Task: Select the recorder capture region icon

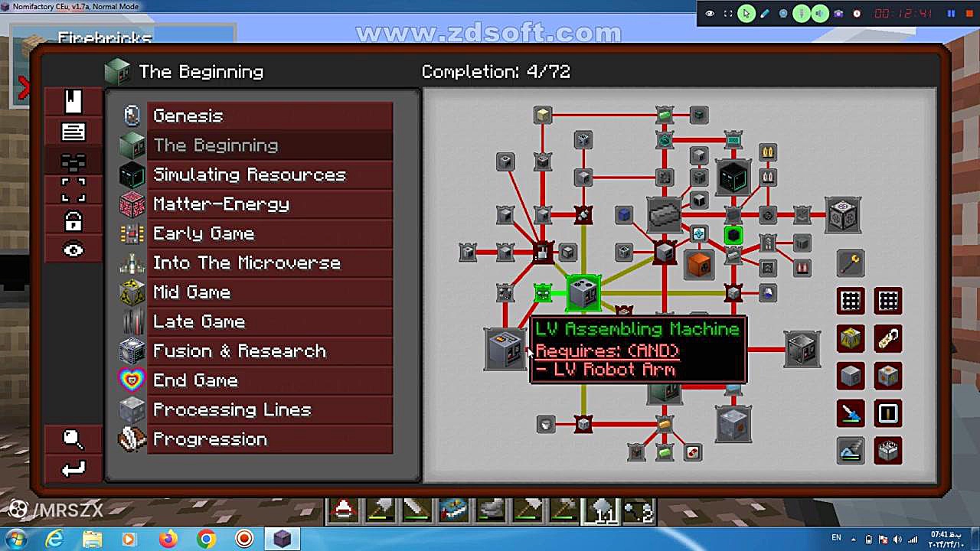Action: 727,14
